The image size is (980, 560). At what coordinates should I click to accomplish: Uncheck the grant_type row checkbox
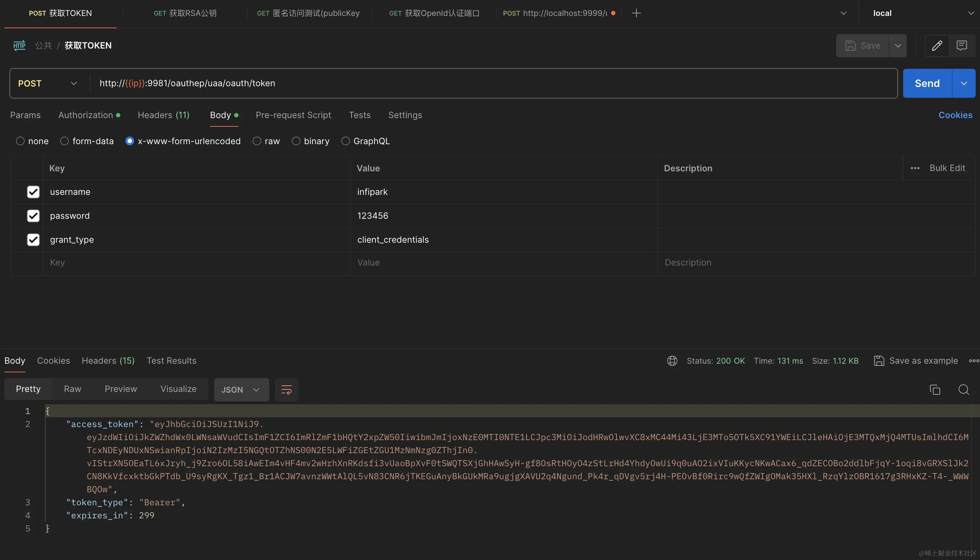tap(33, 240)
